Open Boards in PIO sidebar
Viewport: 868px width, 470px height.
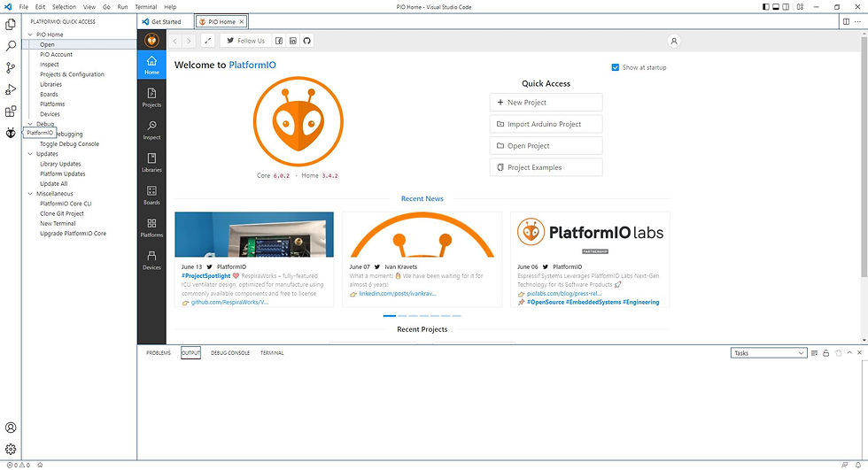(x=151, y=196)
